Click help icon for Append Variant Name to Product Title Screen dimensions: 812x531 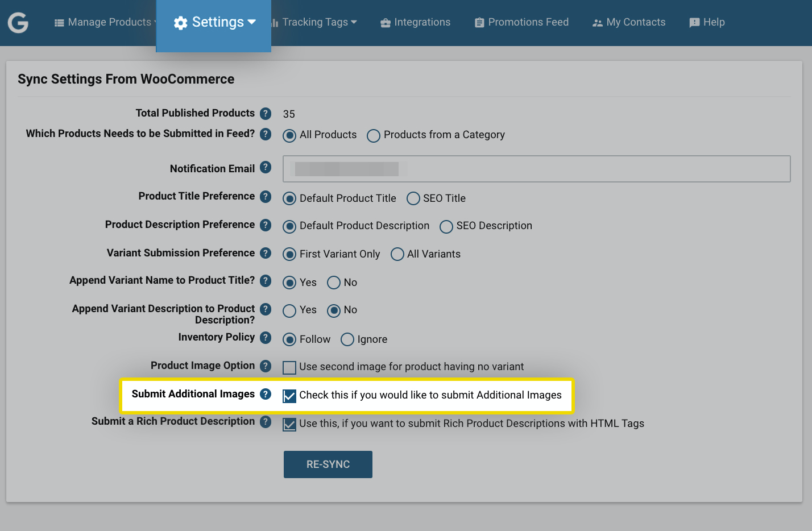pyautogui.click(x=266, y=280)
